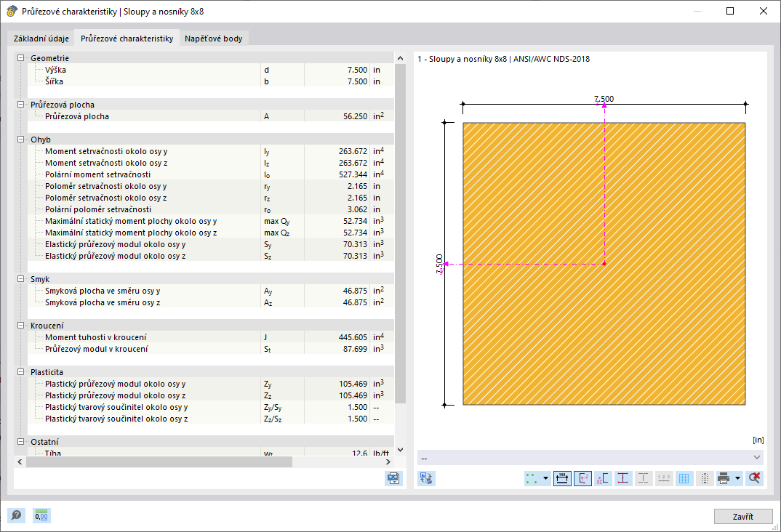The image size is (781, 532).
Task: Click the stress points display icon
Action: tap(532, 478)
